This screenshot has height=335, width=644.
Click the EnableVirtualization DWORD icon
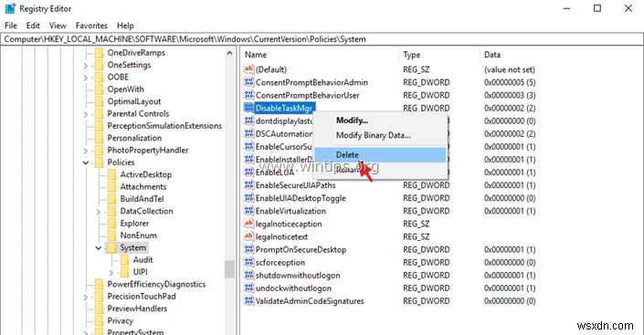(x=248, y=211)
